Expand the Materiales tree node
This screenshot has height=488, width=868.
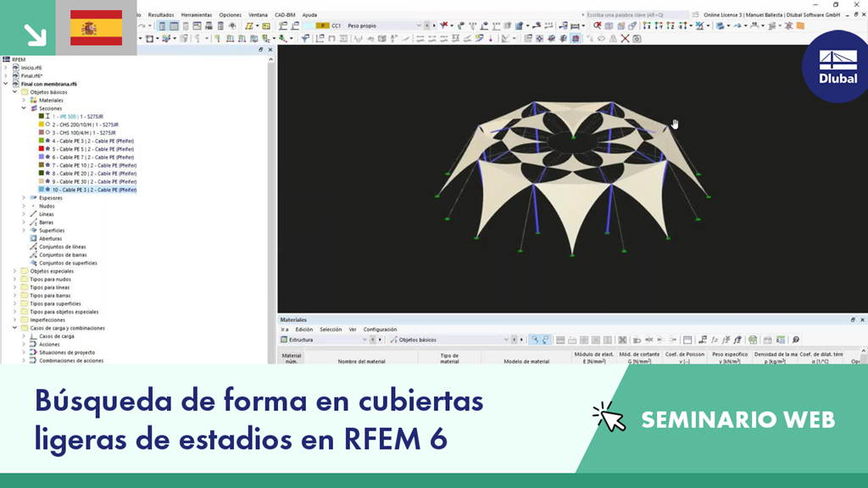(24, 100)
